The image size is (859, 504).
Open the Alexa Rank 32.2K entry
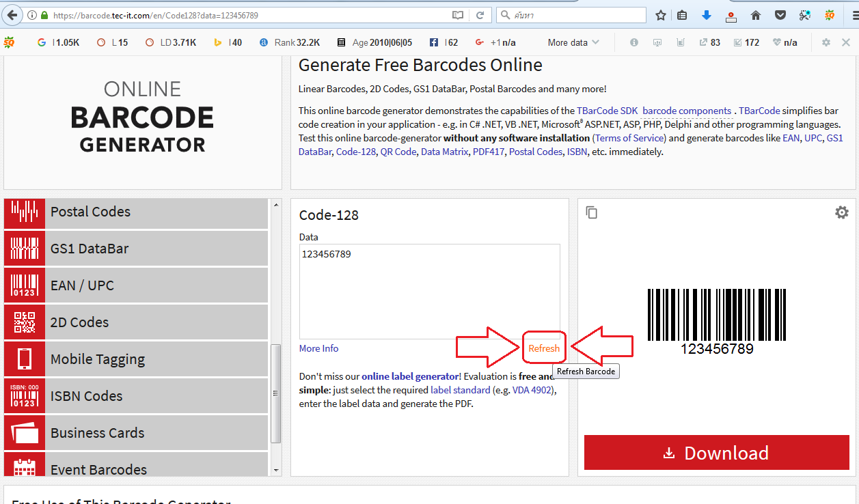point(290,42)
